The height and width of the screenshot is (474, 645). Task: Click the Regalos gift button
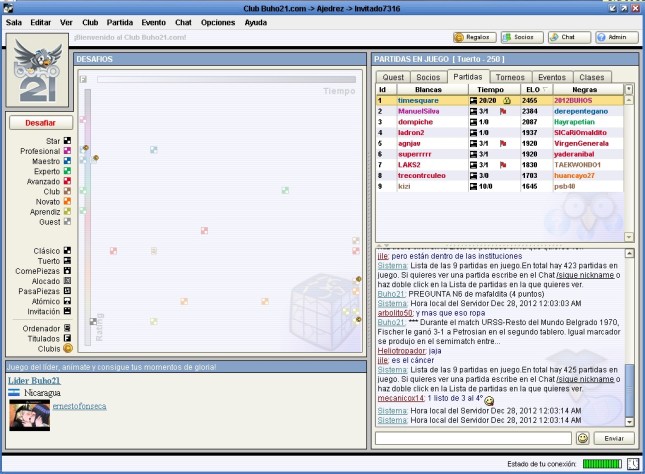(x=474, y=37)
